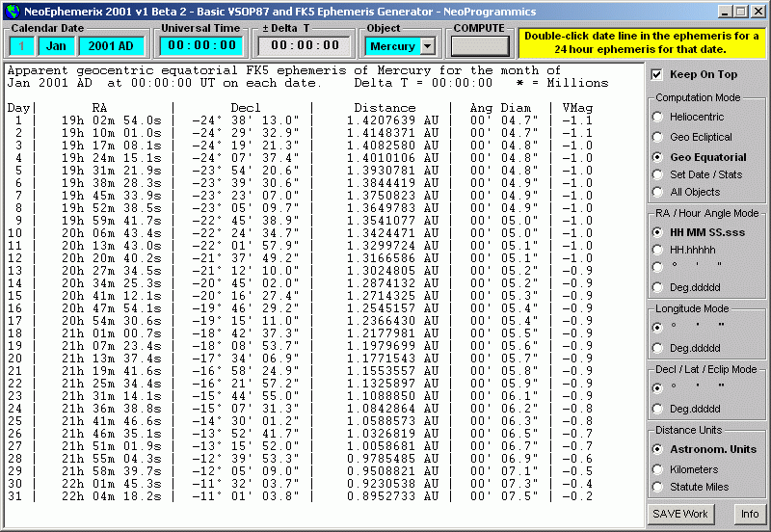Open the Info button
The height and width of the screenshot is (532, 771).
[748, 514]
